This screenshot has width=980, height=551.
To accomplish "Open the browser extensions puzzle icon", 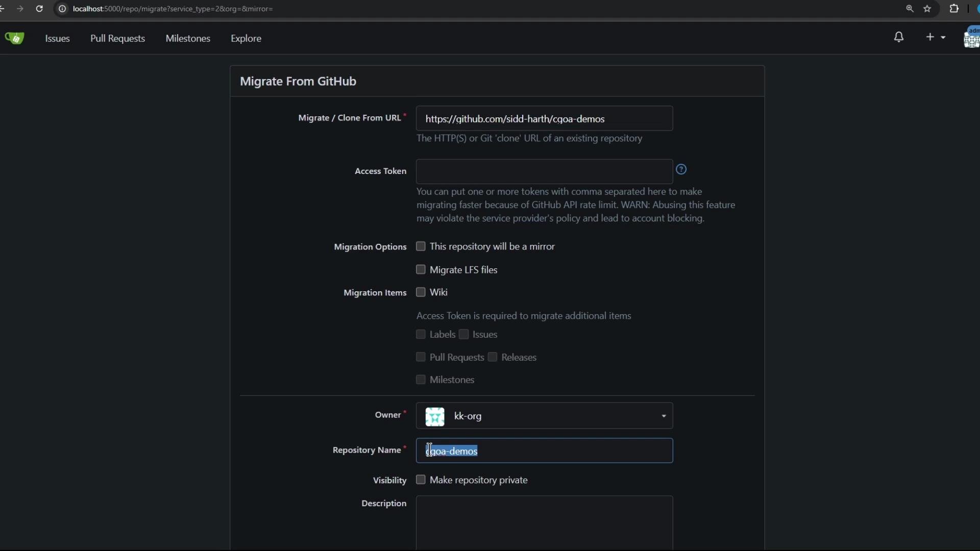I will [x=954, y=9].
